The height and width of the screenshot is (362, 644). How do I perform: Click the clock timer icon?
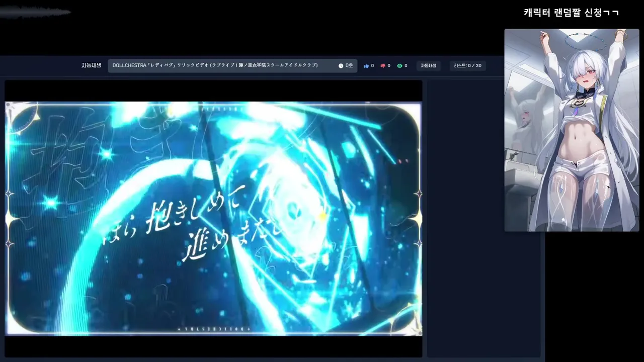tap(341, 66)
